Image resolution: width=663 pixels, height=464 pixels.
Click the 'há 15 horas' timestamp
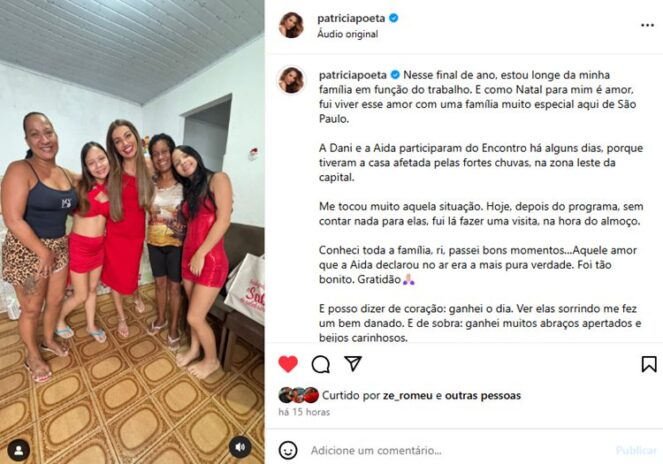coord(304,412)
